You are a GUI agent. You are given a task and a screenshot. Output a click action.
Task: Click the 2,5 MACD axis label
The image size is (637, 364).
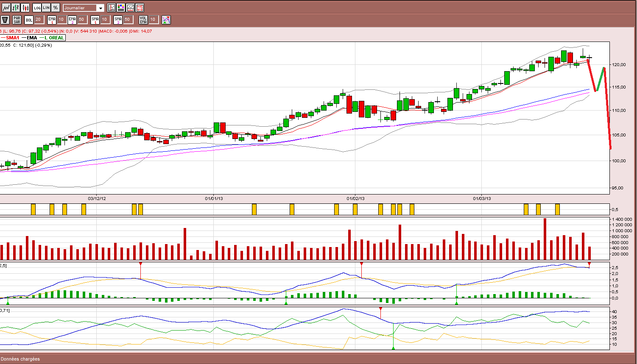coord(615,267)
